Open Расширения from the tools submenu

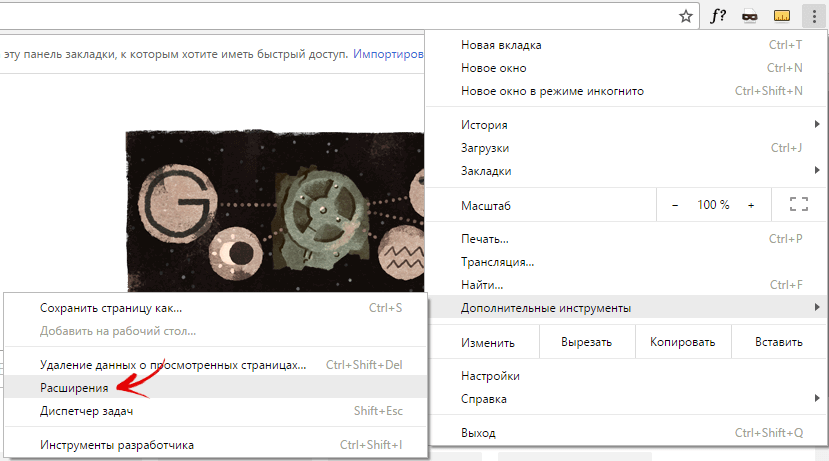[x=74, y=387]
